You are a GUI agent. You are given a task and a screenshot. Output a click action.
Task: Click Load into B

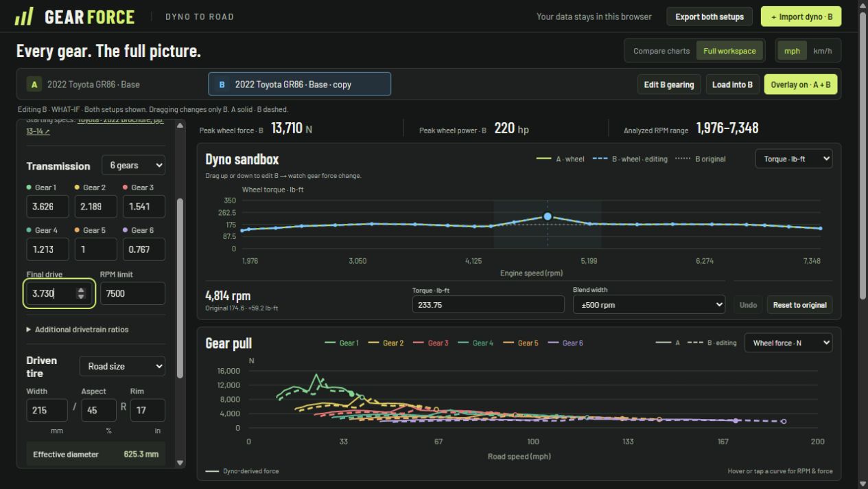coord(732,84)
